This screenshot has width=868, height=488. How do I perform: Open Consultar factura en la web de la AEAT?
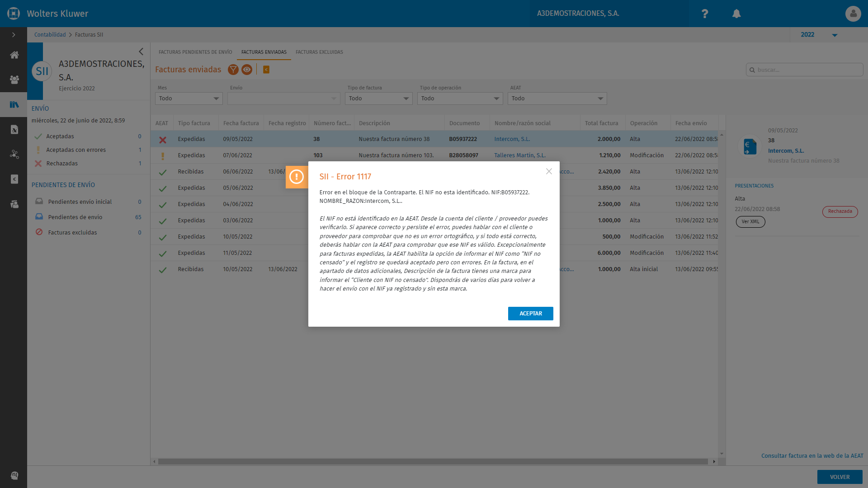tap(812, 456)
